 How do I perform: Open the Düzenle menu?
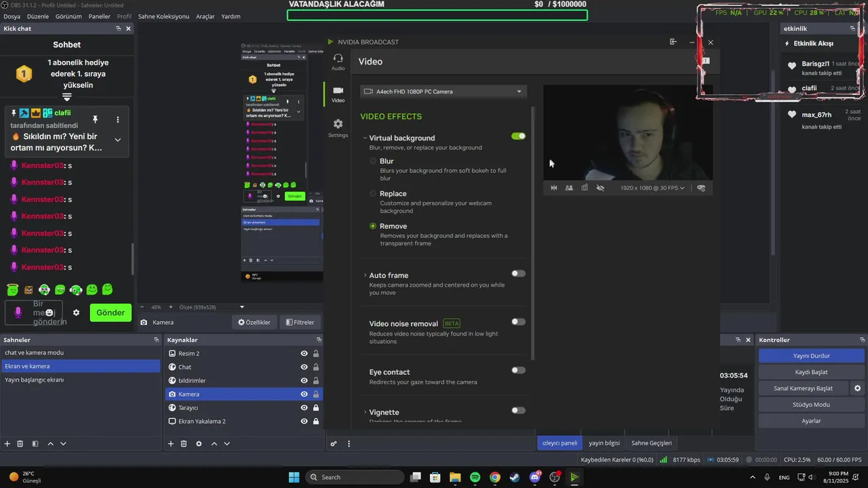(x=38, y=16)
